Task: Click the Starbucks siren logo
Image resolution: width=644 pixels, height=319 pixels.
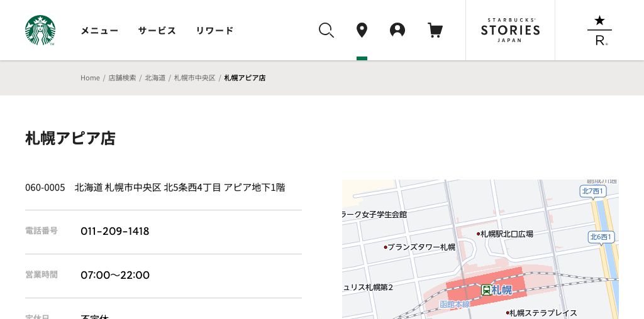Action: (40, 30)
